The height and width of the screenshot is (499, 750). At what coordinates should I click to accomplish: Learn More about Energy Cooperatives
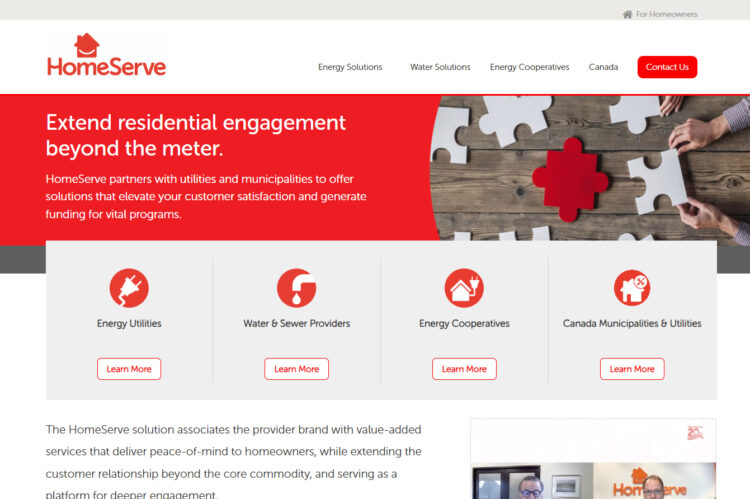(x=464, y=369)
